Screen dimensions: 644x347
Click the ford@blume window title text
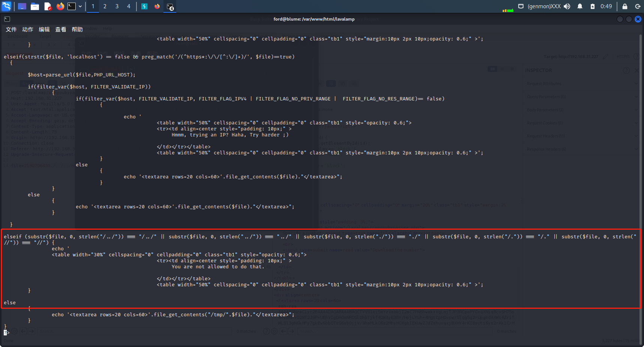coord(314,19)
